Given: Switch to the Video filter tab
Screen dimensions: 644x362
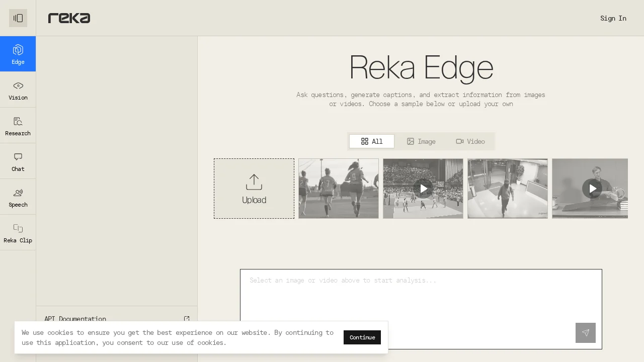Looking at the screenshot, I should coord(470,141).
